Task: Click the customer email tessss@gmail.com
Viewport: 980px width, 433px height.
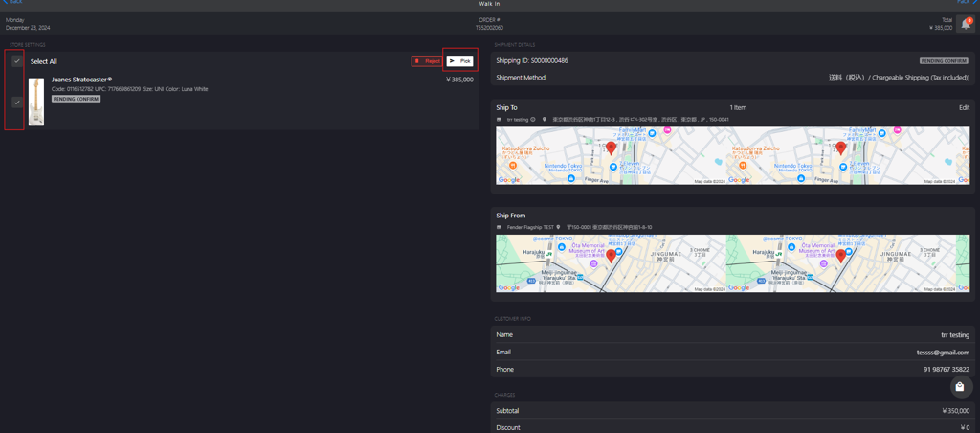Action: pyautogui.click(x=943, y=353)
